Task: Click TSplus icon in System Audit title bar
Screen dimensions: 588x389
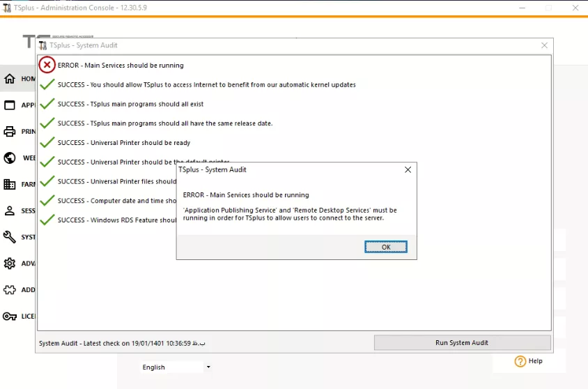Action: [x=42, y=45]
